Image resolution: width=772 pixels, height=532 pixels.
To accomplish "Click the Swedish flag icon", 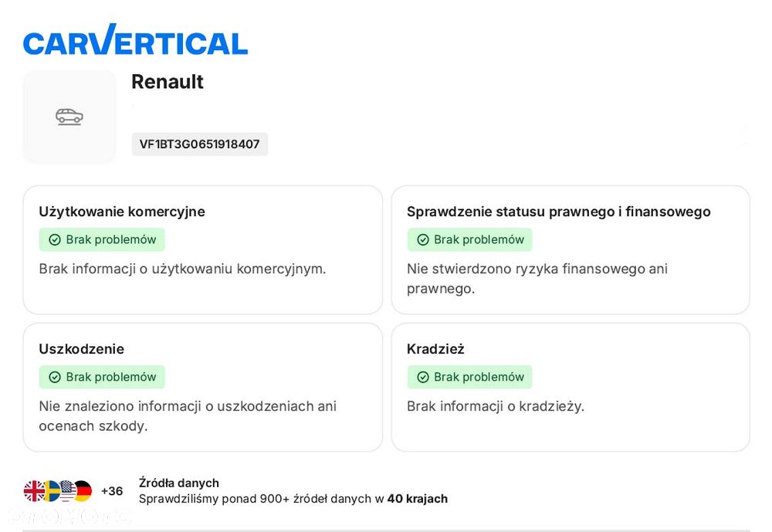I will 51,491.
